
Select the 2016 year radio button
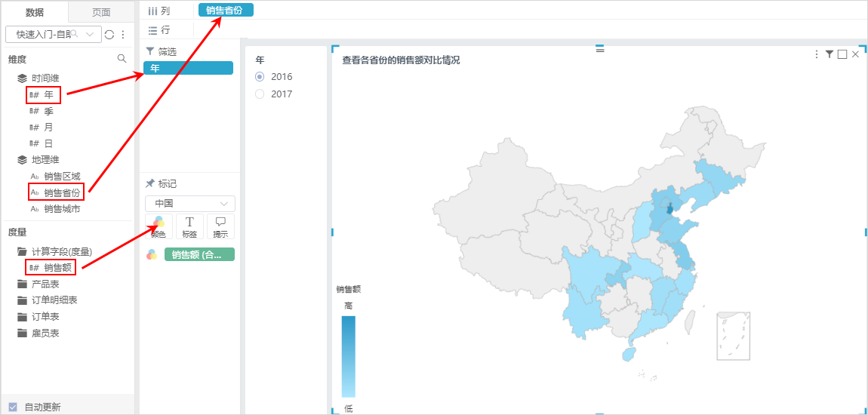(260, 76)
